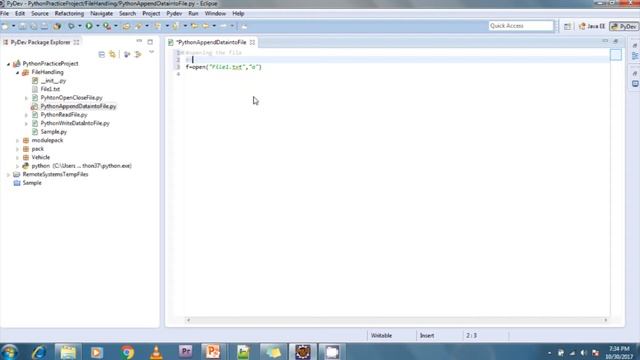Expand the PythonWriteDataintoFile.py node
The image size is (640, 360).
[x=26, y=123]
